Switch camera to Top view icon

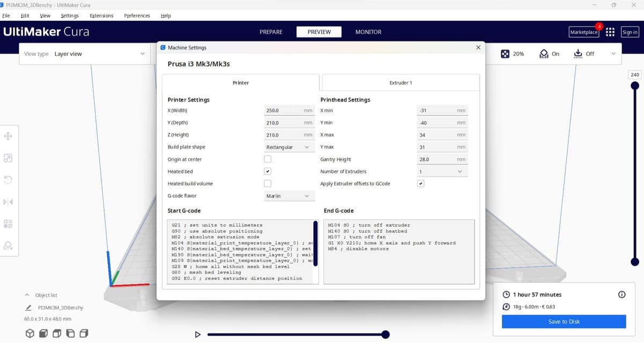click(x=57, y=334)
